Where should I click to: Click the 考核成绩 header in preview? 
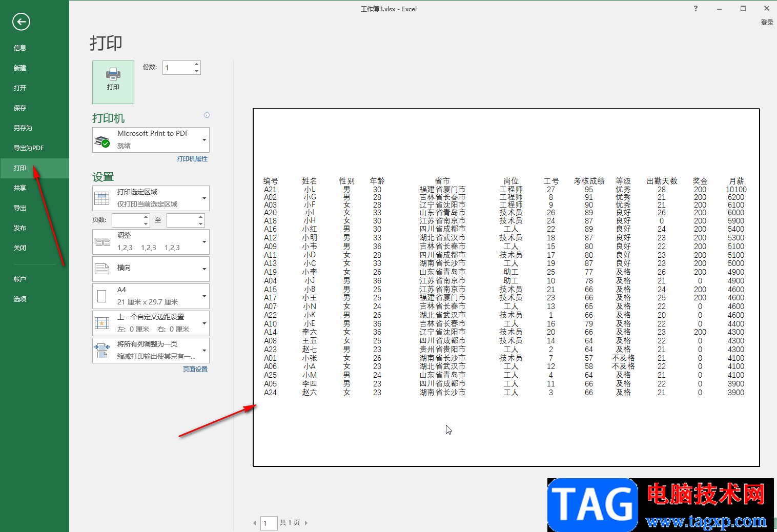589,181
